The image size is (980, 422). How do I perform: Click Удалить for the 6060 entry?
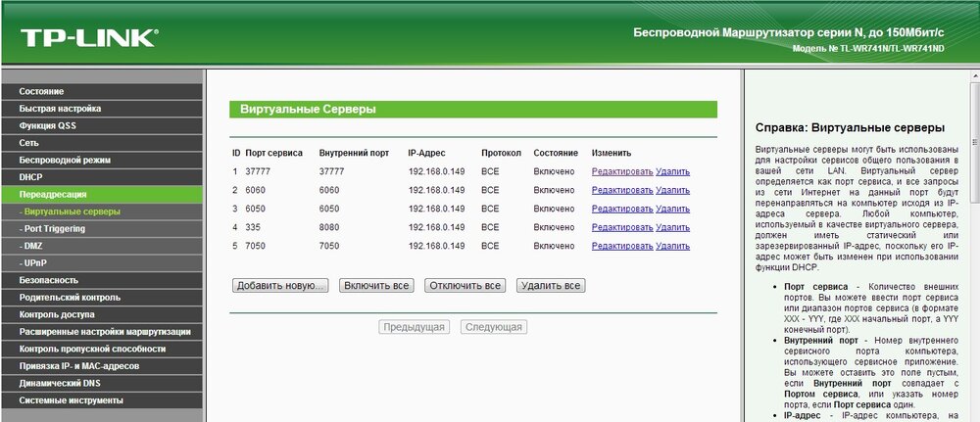[673, 190]
